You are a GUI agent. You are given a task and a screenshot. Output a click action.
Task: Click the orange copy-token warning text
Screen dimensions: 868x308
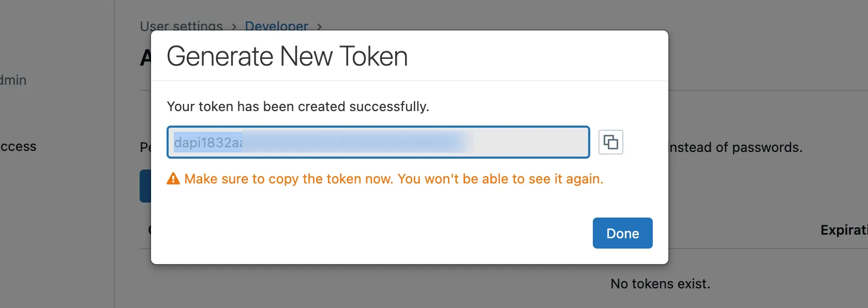click(394, 179)
